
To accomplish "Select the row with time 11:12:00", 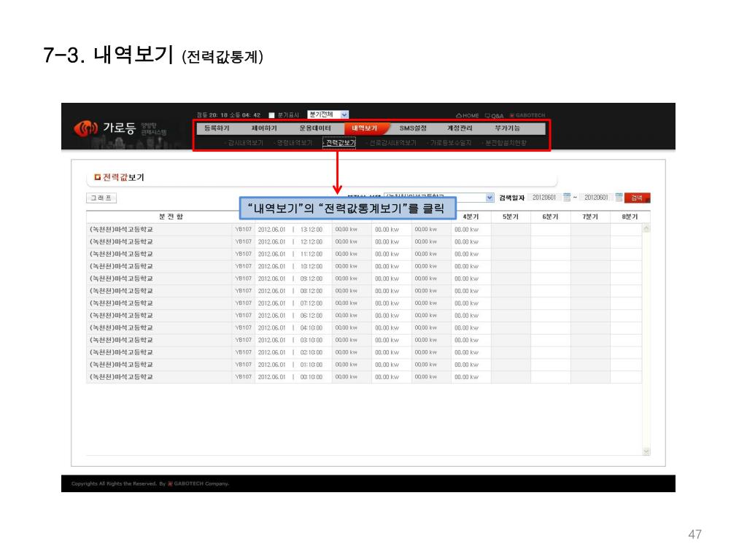I will (x=364, y=254).
